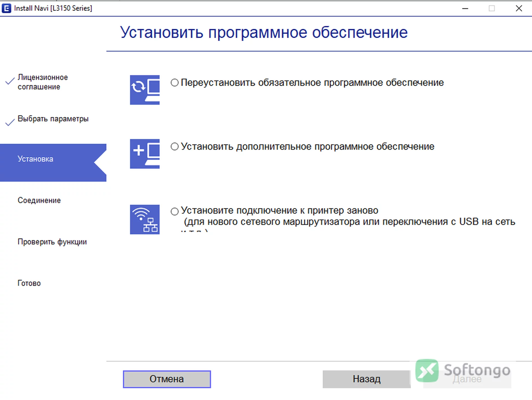This screenshot has height=400, width=532.
Task: Click the Wi-Fi network connection icon
Action: point(145,219)
